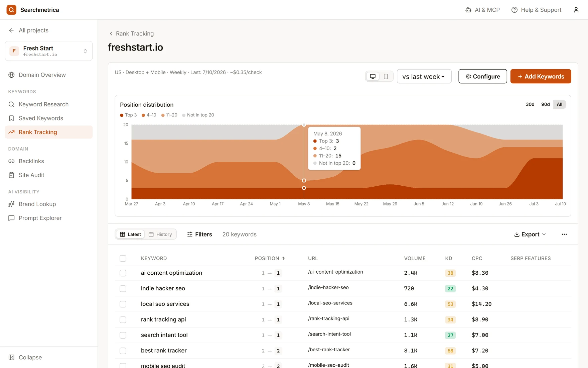Select the 30d chart range

530,104
